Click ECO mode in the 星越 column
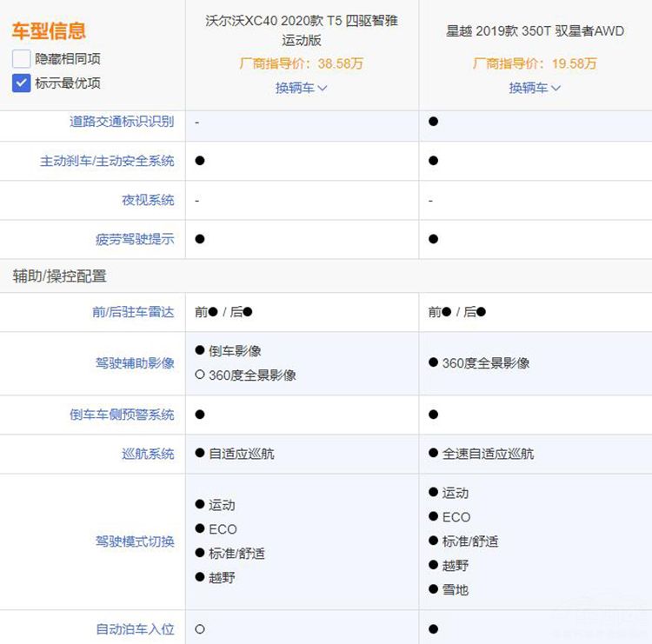 tap(456, 517)
